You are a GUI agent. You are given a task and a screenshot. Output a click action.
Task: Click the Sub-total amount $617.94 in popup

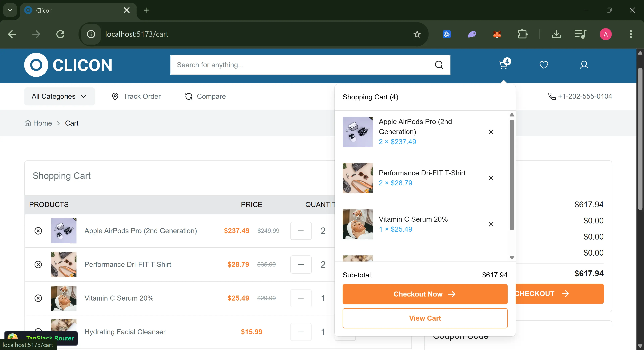point(495,275)
